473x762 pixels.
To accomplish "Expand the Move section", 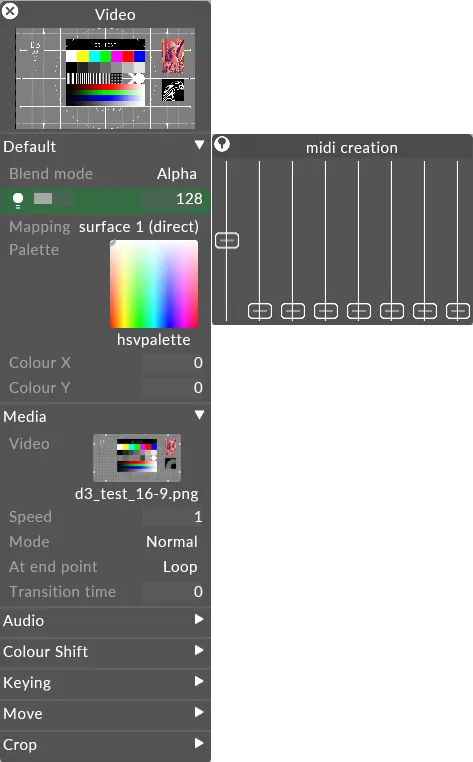I will click(199, 712).
